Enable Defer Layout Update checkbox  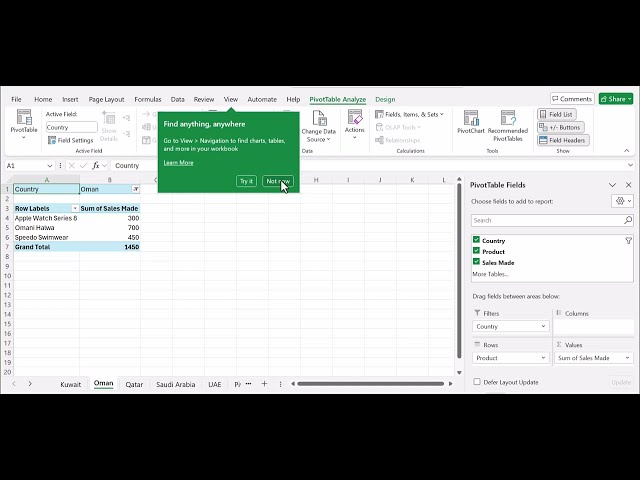click(477, 382)
